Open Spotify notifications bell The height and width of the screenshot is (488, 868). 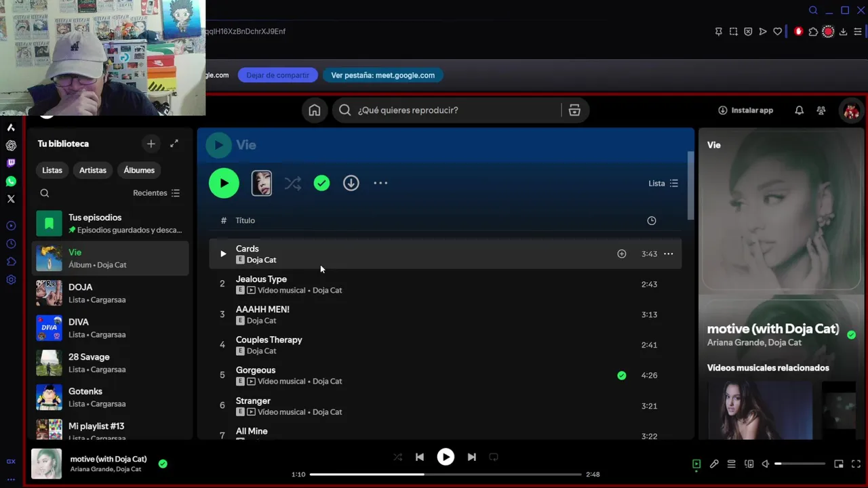pyautogui.click(x=799, y=110)
